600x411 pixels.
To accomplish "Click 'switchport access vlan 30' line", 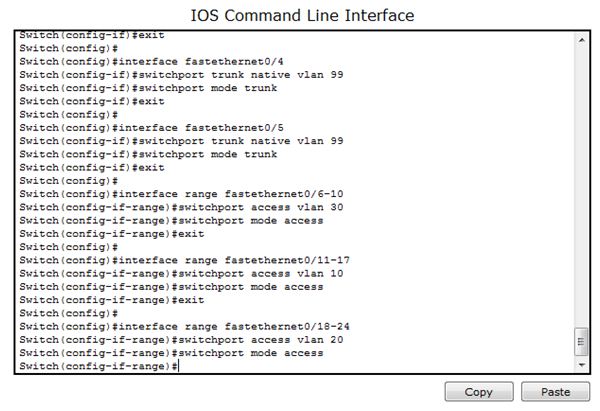I will click(181, 207).
